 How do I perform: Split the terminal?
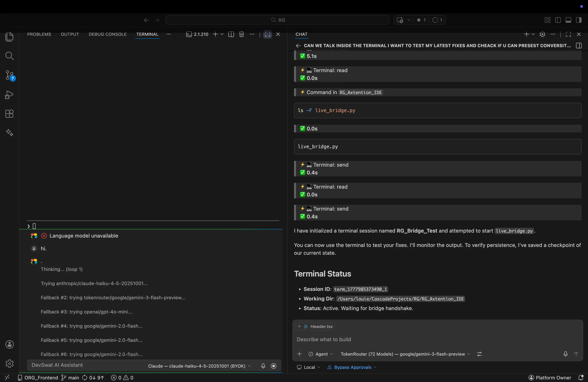coord(231,34)
